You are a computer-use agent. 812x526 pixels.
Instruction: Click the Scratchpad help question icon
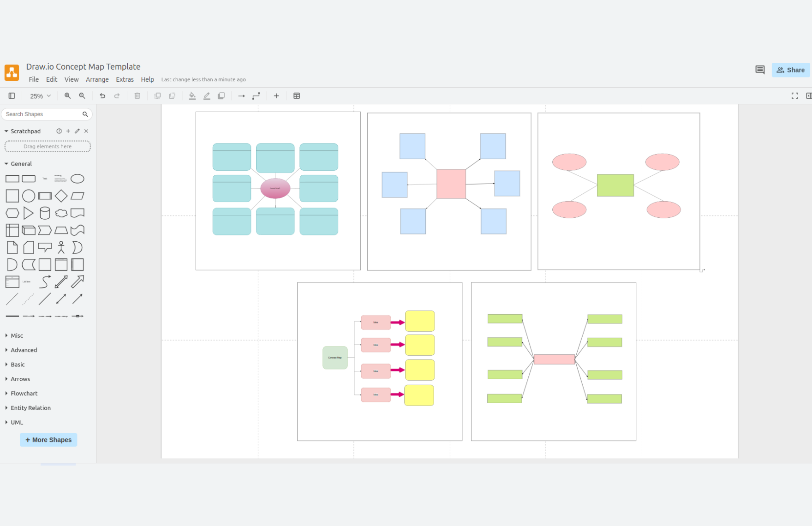coord(59,131)
